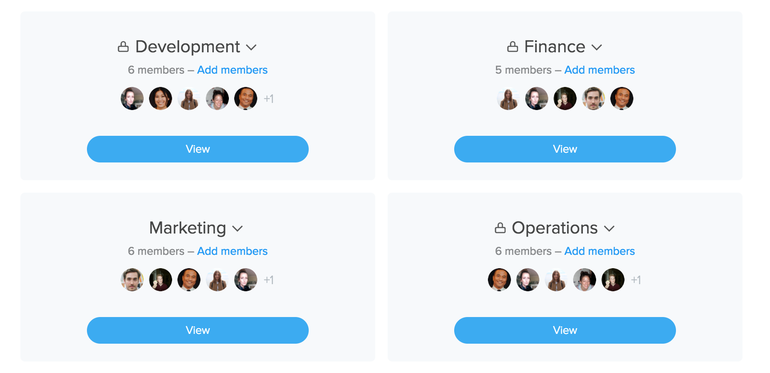The image size is (770, 373).
Task: View the Marketing team
Action: tap(198, 330)
